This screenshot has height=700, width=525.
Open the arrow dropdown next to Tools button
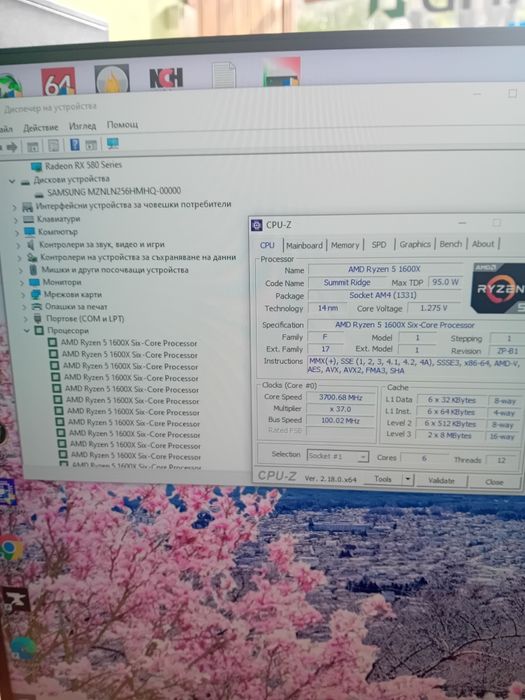pos(408,479)
